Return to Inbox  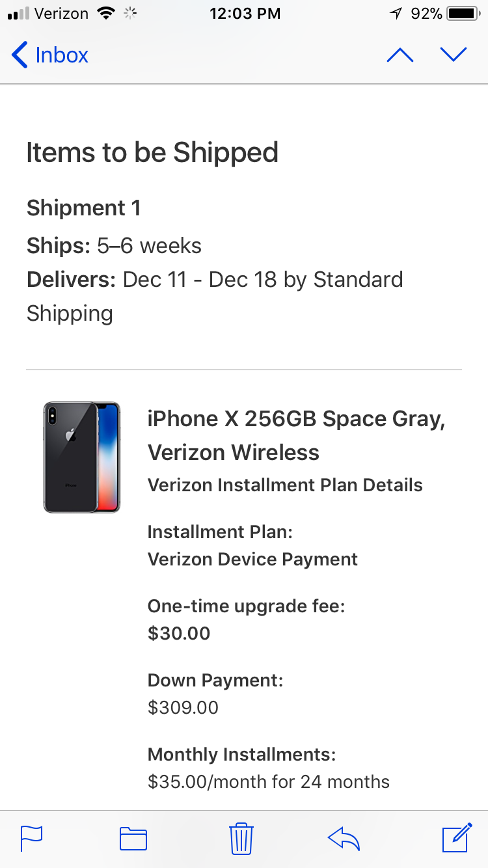click(x=50, y=55)
